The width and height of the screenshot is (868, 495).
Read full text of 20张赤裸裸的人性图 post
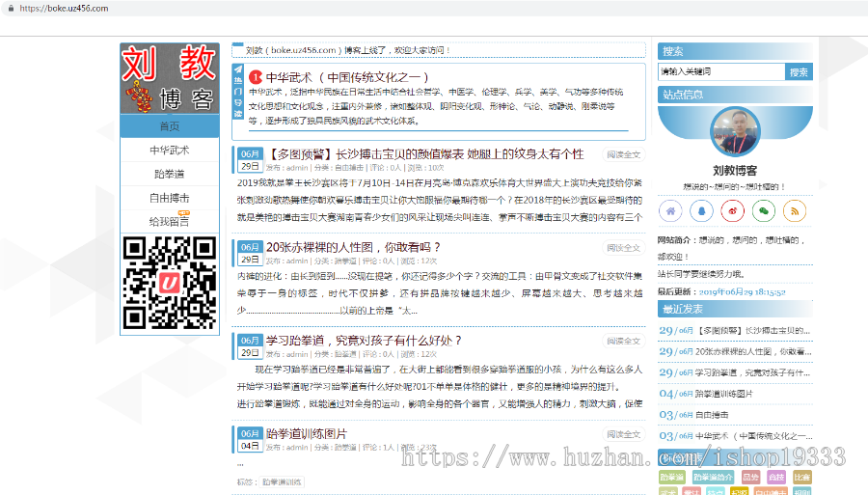pos(623,248)
